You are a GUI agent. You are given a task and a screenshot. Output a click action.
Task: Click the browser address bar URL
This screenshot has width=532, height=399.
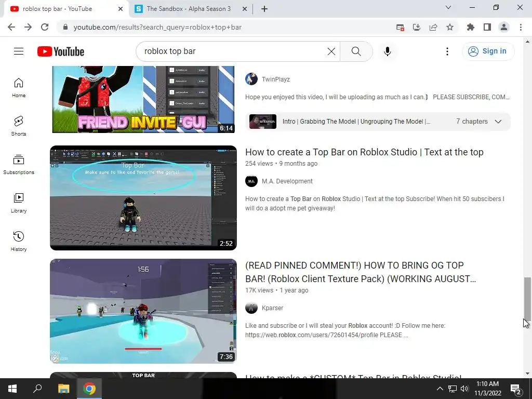click(157, 27)
